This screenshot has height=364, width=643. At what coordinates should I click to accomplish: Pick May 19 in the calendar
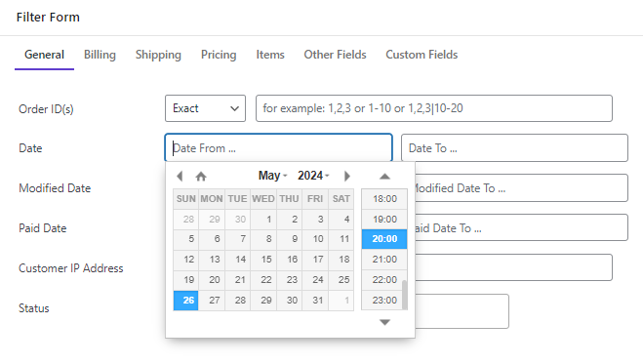pyautogui.click(x=185, y=280)
